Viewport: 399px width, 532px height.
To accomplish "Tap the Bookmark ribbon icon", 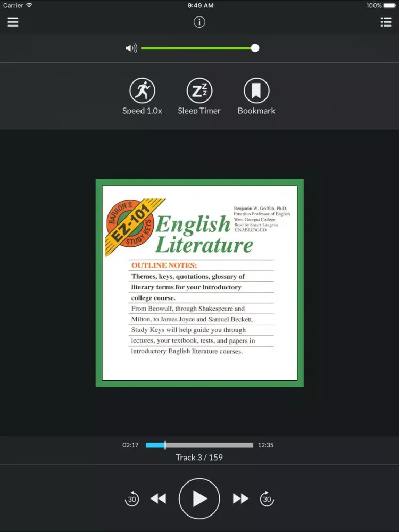I will (x=256, y=90).
